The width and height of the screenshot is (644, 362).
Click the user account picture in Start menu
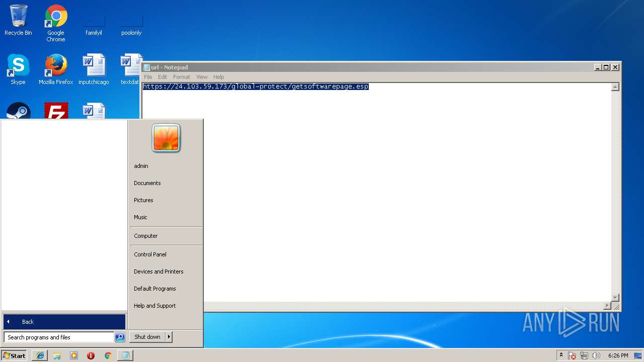click(x=166, y=138)
